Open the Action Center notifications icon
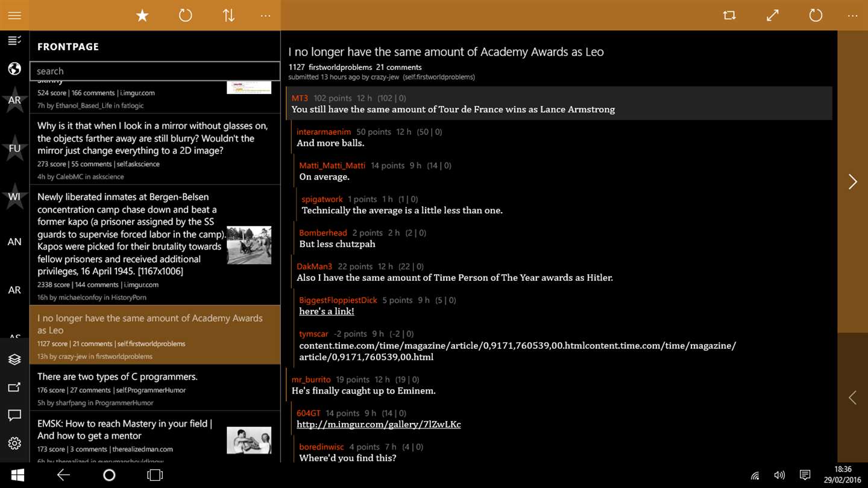 pyautogui.click(x=805, y=475)
